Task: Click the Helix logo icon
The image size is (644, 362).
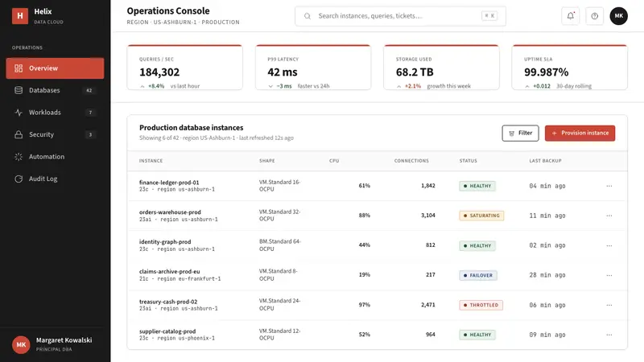Action: pos(19,16)
